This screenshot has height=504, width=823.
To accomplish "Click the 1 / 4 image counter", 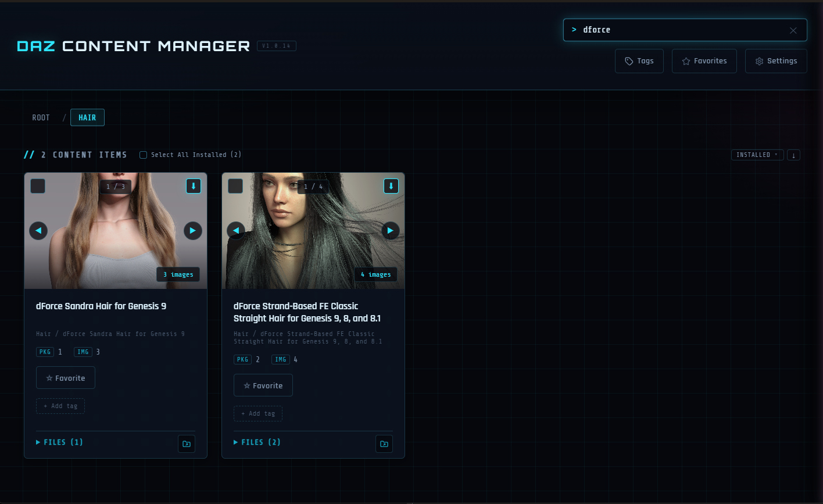I will (313, 187).
